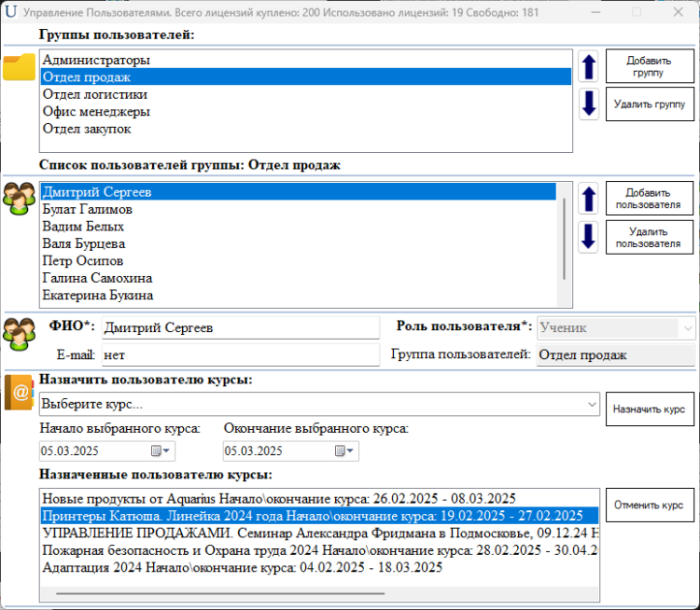
Task: Move selected user up with arrow icon
Action: click(x=588, y=199)
